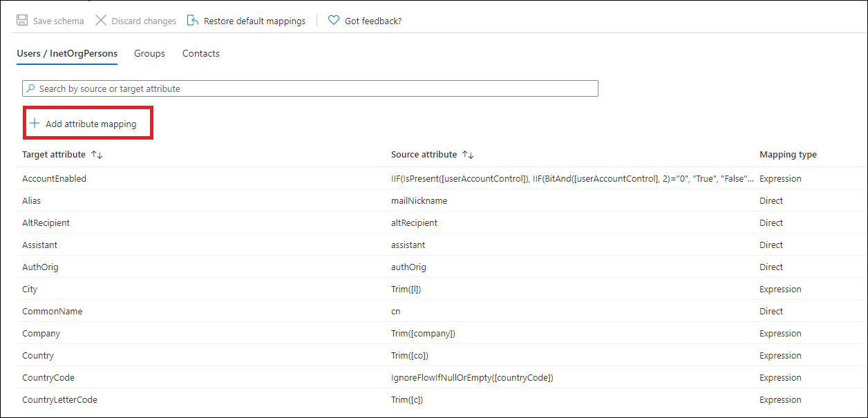Click the sort arrows next to Source attribute
This screenshot has height=418, width=868.
[x=468, y=154]
